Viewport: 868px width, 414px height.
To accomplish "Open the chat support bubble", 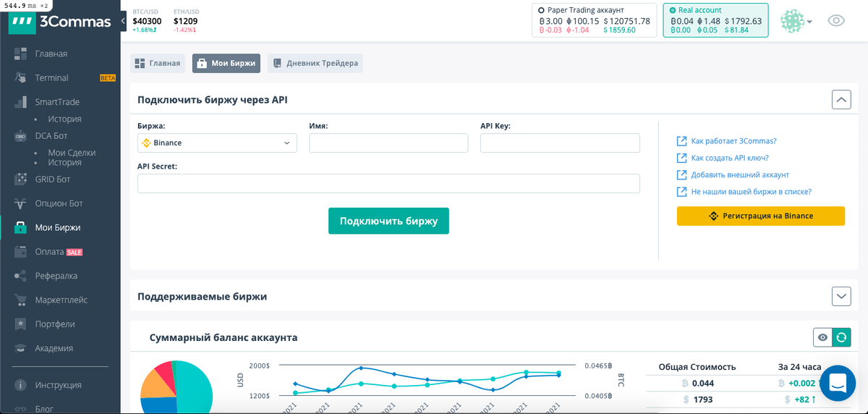I will click(838, 383).
